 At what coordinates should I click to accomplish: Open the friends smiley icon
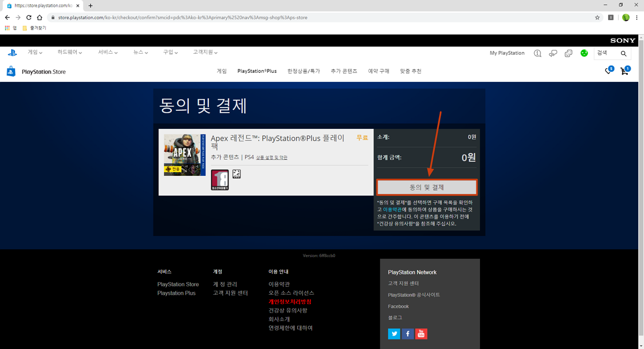[x=568, y=53]
